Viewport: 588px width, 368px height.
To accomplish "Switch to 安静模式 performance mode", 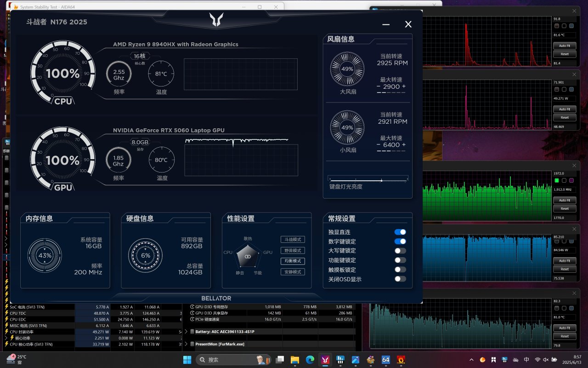I will click(x=293, y=272).
